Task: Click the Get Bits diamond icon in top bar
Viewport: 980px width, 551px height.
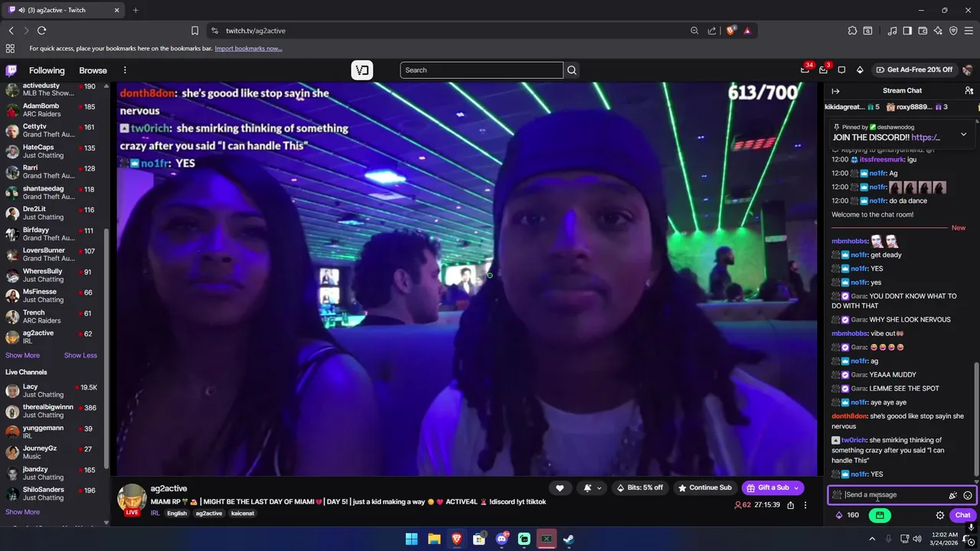Action: [x=860, y=70]
